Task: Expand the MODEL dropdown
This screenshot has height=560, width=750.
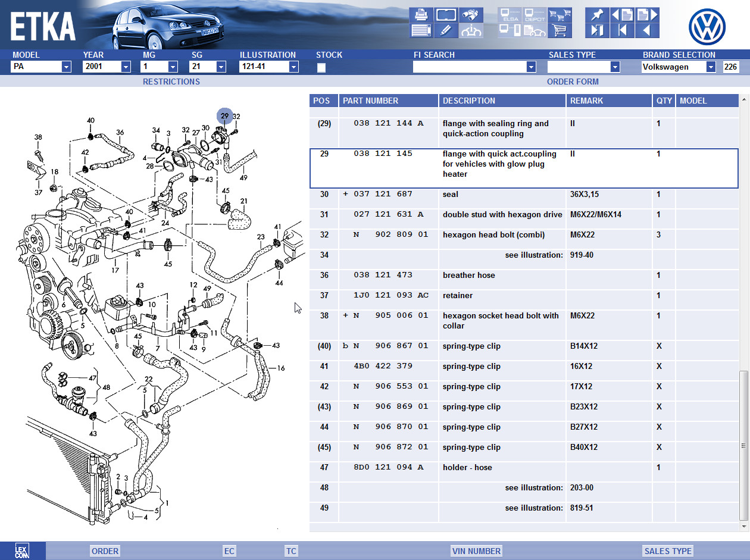Action: (66, 67)
